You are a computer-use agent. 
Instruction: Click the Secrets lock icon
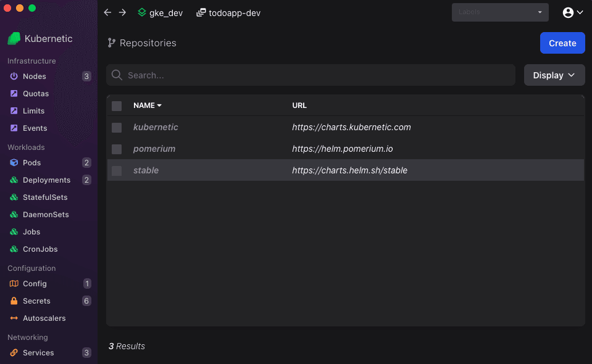click(x=14, y=301)
